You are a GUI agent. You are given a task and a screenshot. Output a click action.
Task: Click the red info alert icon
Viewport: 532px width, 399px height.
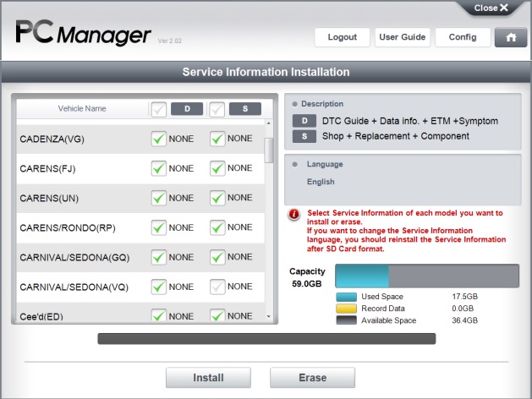coord(293,214)
